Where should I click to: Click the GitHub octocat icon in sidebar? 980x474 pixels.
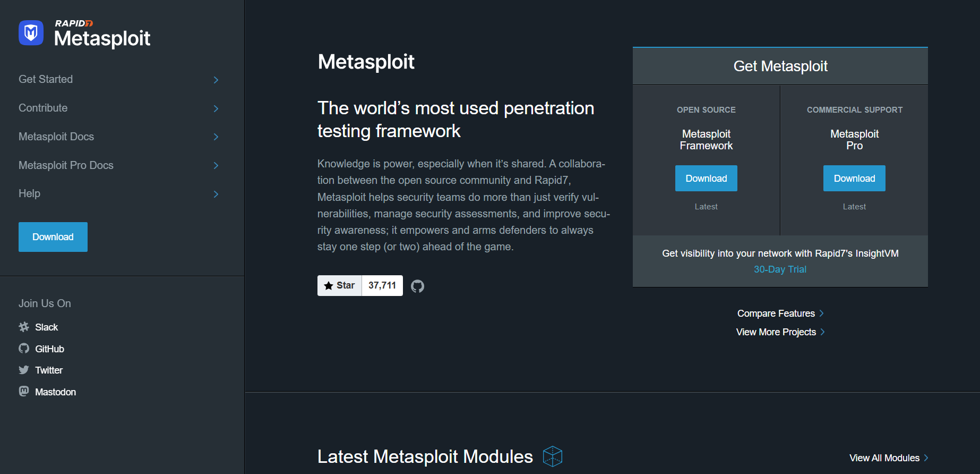(24, 349)
